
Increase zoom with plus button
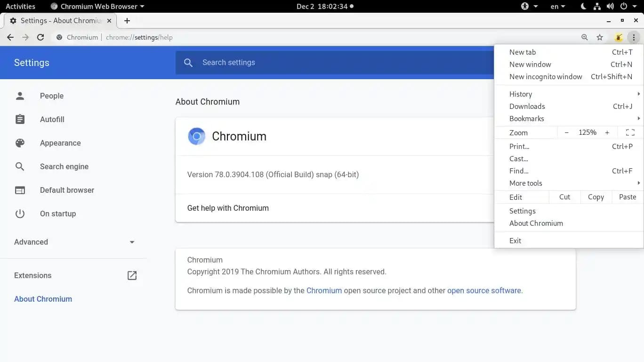pyautogui.click(x=607, y=132)
